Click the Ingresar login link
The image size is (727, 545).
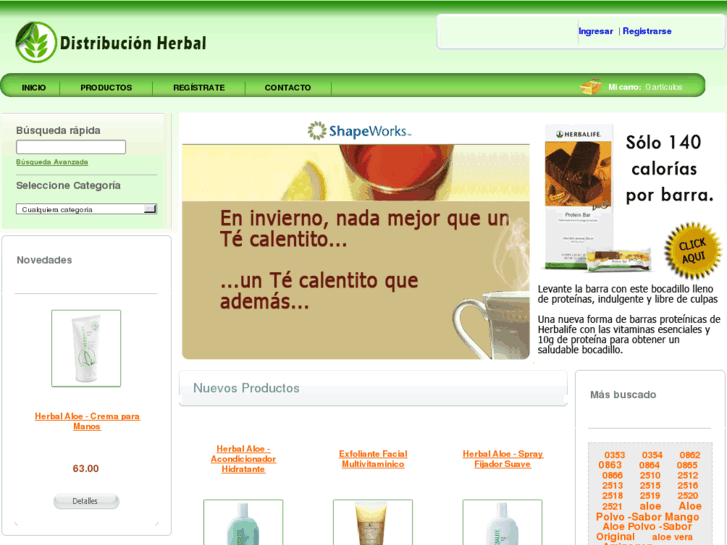click(596, 31)
